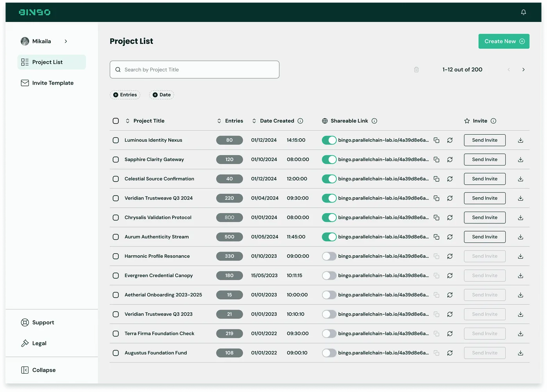547x392 pixels.
Task: Show Date Created info icon
Action: click(x=300, y=121)
